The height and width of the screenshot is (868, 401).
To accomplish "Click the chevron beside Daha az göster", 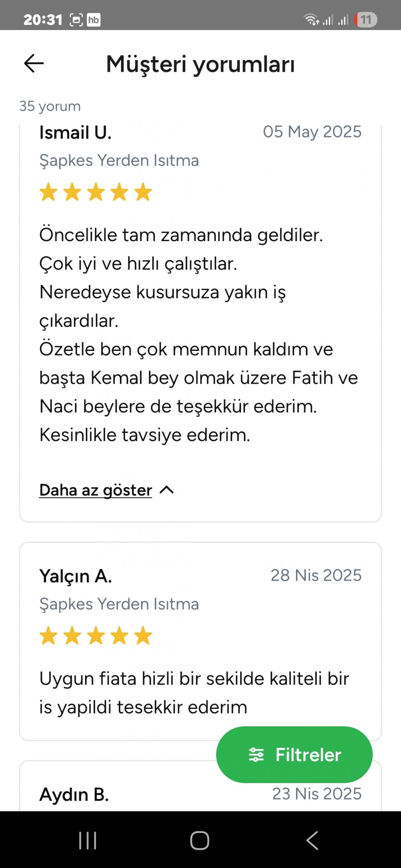I will coord(167,490).
